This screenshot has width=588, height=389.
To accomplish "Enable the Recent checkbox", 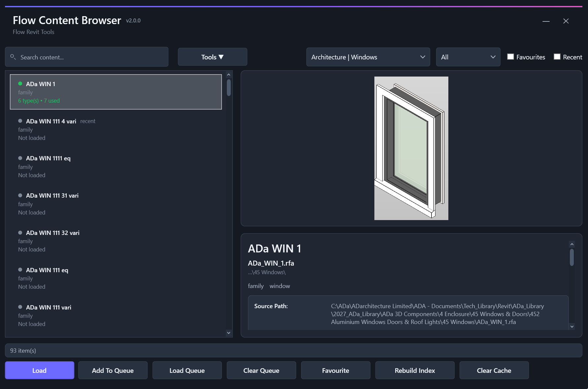I will coord(557,57).
